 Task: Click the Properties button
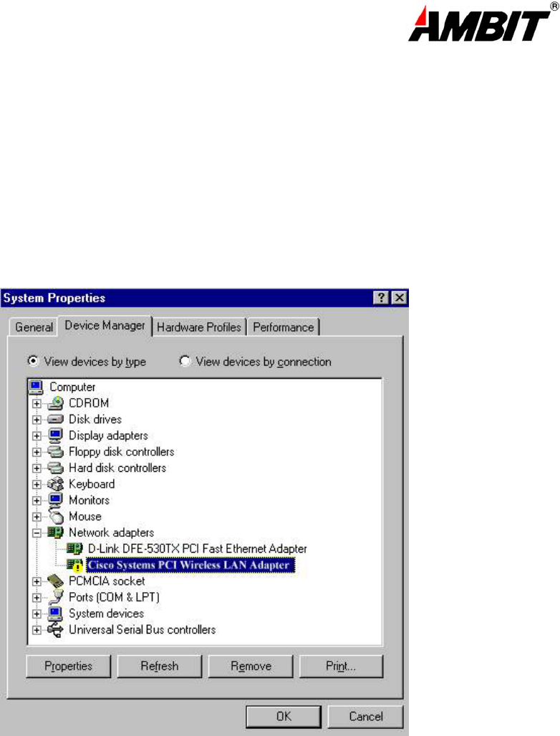(69, 666)
